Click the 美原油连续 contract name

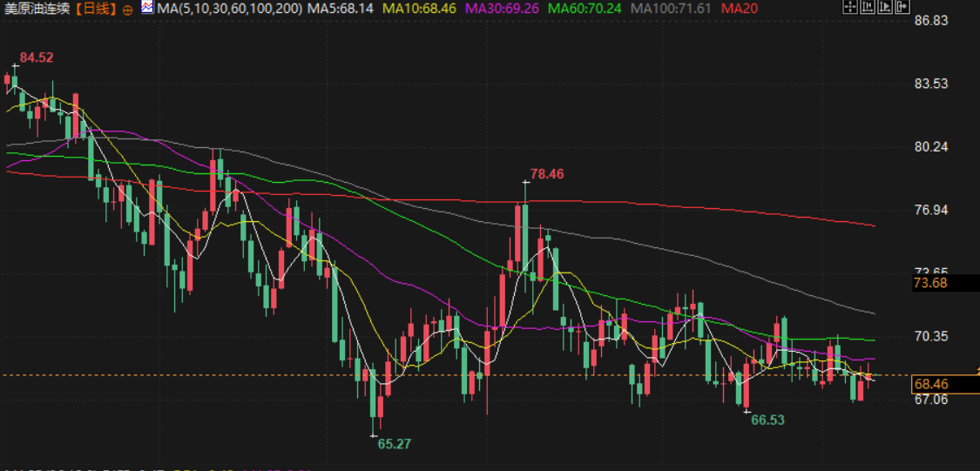click(x=37, y=9)
